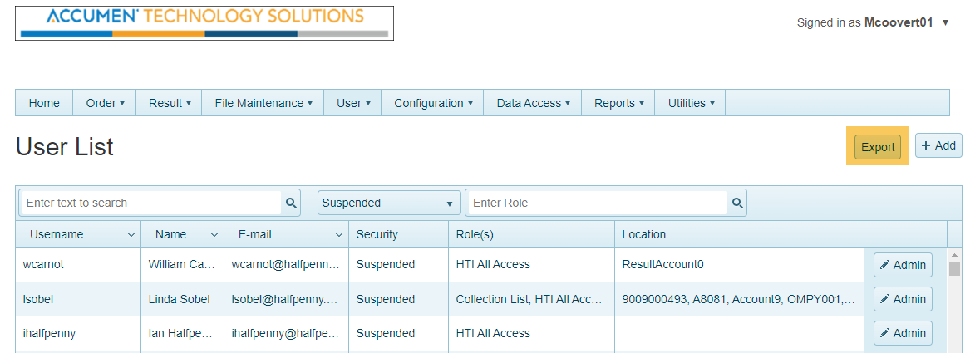Sort by the Security column header
The image size is (980, 353).
(x=384, y=234)
